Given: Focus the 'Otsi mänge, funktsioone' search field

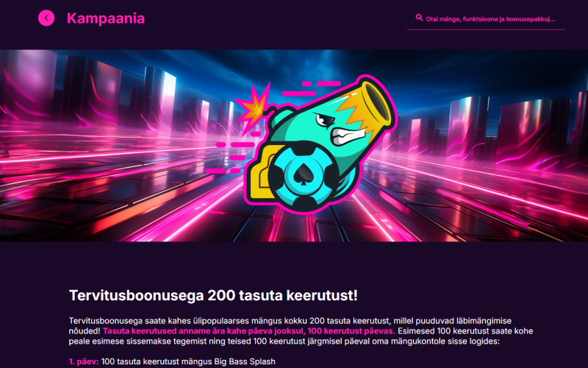Looking at the screenshot, I should [x=486, y=19].
